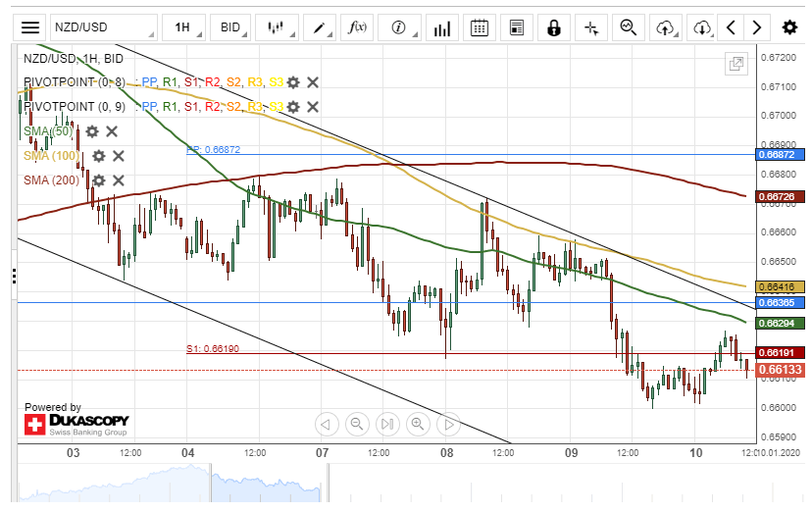Jump to latest candle button

tap(387, 425)
